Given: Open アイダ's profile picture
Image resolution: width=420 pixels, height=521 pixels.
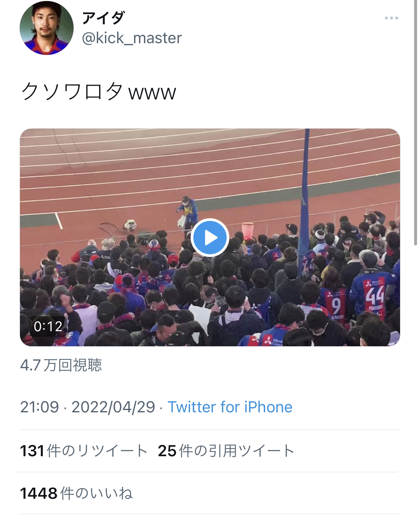Looking at the screenshot, I should pyautogui.click(x=46, y=27).
